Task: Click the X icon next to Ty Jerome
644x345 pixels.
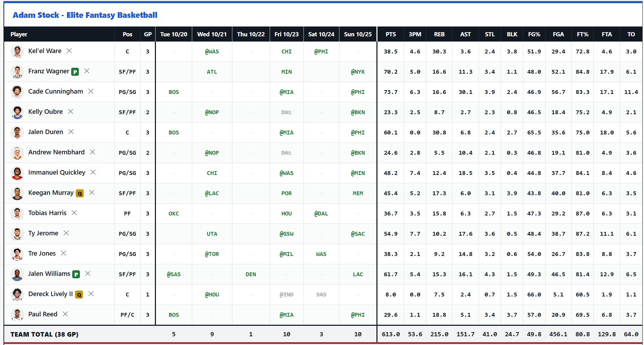Action: (x=66, y=233)
